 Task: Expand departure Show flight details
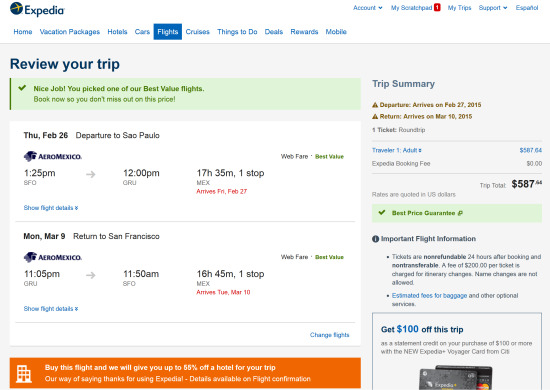pos(51,208)
